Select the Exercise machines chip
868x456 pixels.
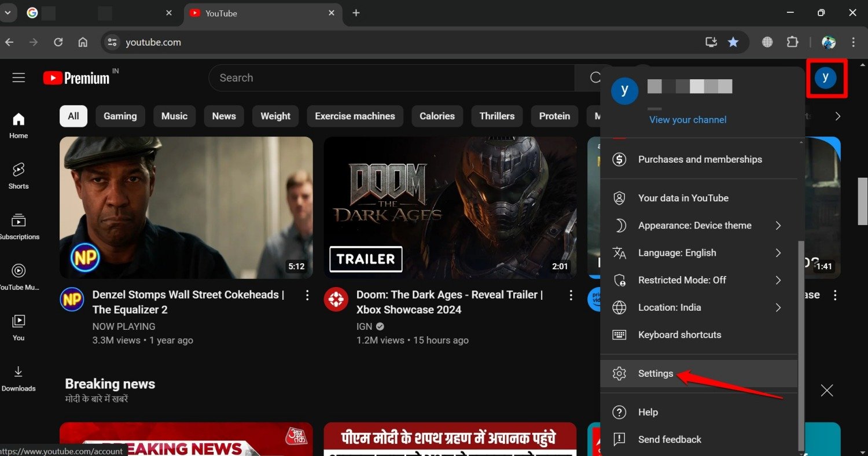tap(355, 116)
